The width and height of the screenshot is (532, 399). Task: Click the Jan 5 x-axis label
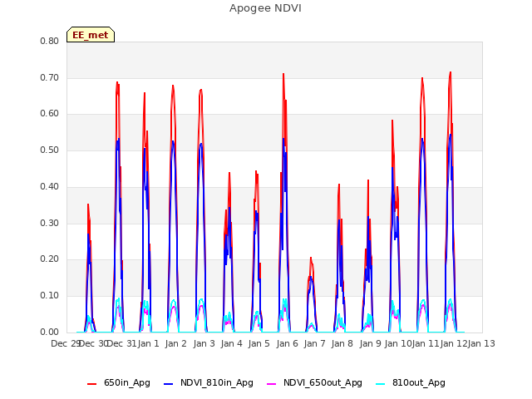click(x=259, y=343)
